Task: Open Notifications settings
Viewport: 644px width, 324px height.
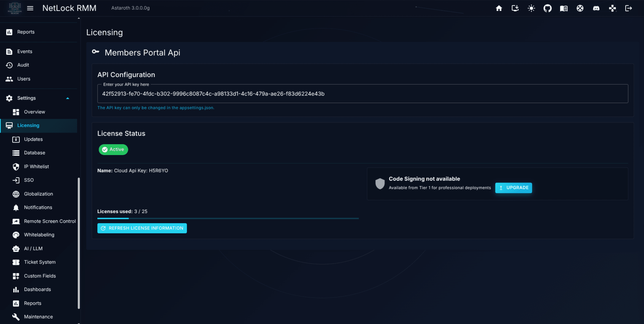Action: 39,207
